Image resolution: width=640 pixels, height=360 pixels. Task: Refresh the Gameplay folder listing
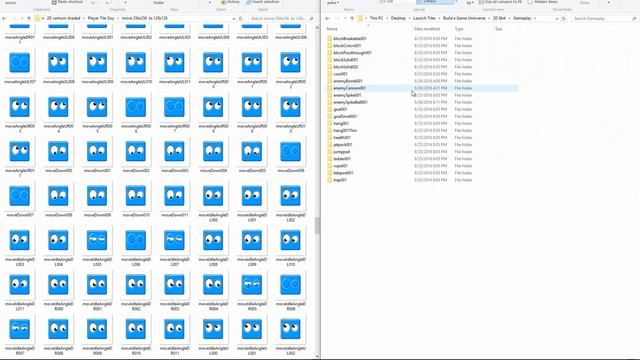click(564, 18)
